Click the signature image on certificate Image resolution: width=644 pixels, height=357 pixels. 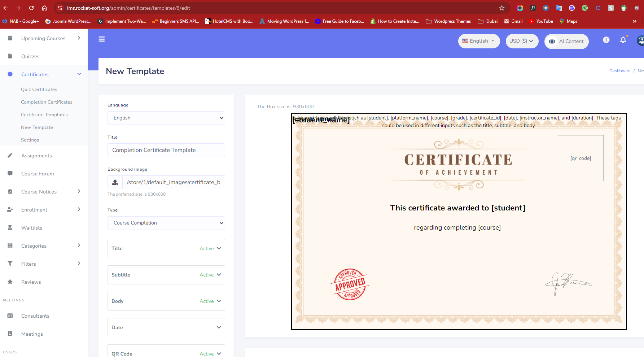pyautogui.click(x=568, y=284)
